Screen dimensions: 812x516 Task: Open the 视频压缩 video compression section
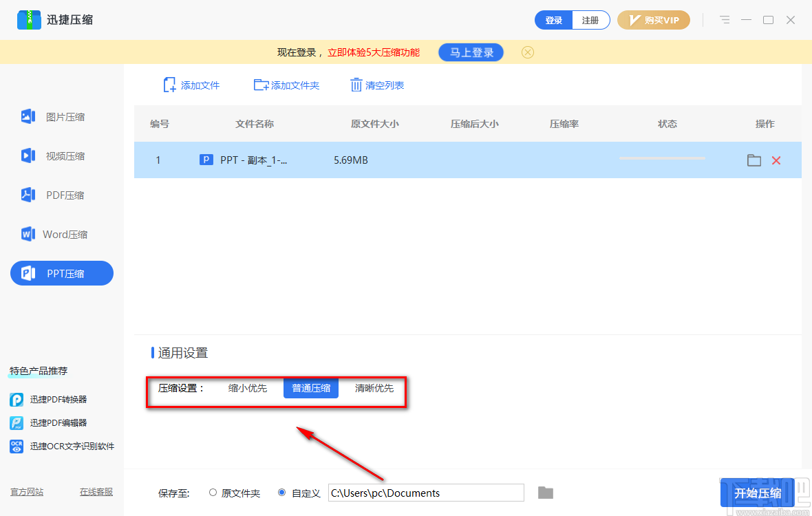click(x=53, y=155)
